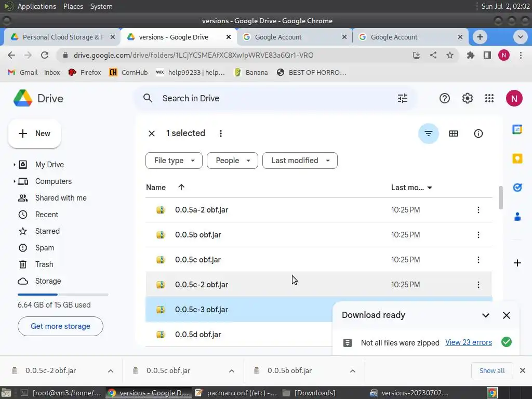Show the details info panel

[478, 134]
